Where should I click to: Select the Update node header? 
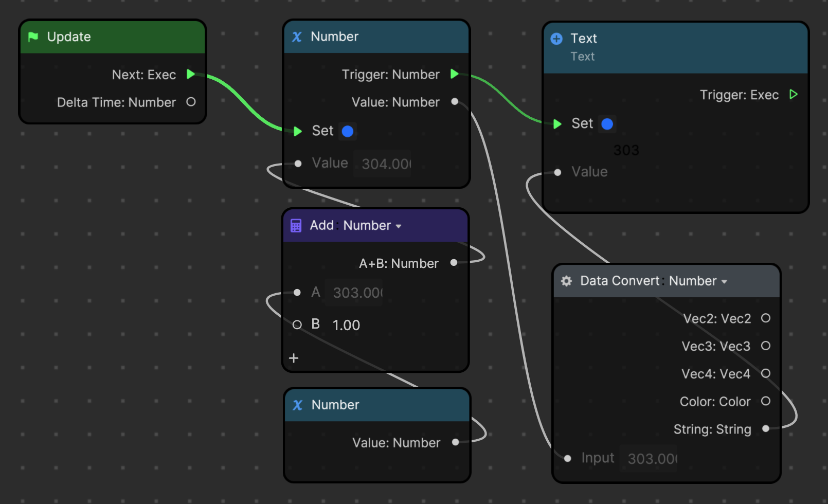pos(113,37)
